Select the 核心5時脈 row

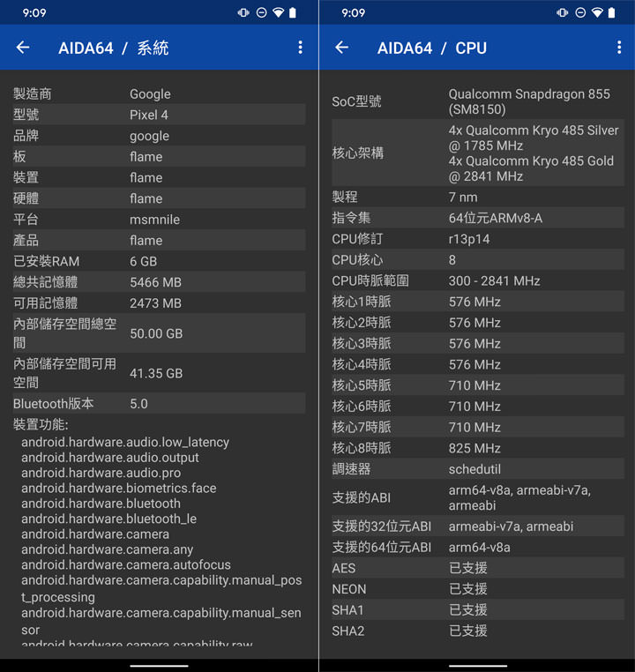(478, 385)
